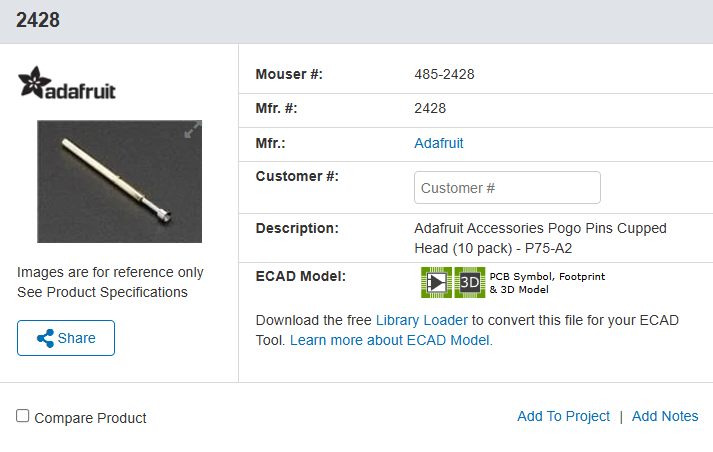Image resolution: width=713 pixels, height=452 pixels.
Task: Click the 2428 product heading
Action: 38,20
